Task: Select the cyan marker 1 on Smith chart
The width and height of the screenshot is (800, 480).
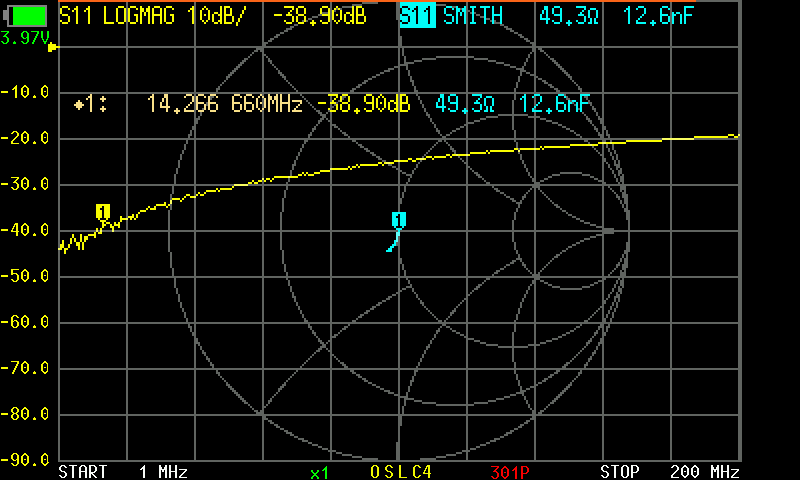Action: (x=398, y=220)
